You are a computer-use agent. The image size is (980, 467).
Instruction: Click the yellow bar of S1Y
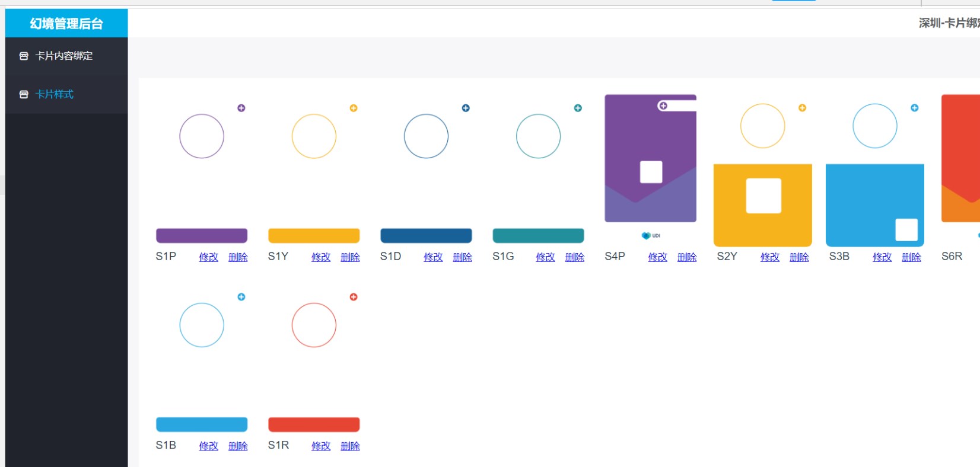pyautogui.click(x=314, y=236)
